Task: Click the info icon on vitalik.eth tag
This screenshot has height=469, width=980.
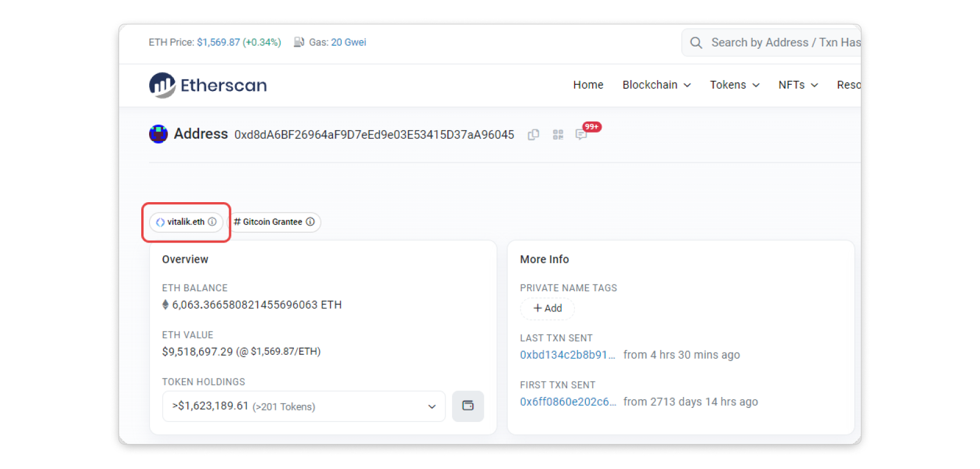Action: click(x=212, y=222)
